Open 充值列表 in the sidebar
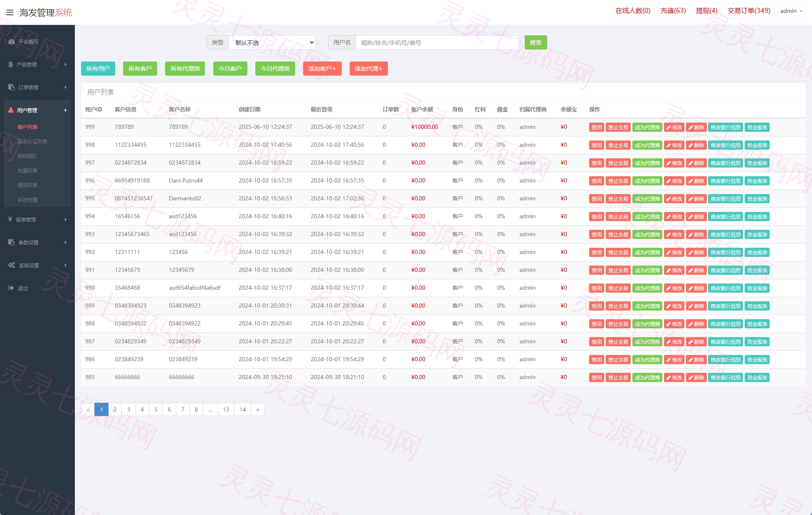The image size is (812, 515). tap(27, 170)
